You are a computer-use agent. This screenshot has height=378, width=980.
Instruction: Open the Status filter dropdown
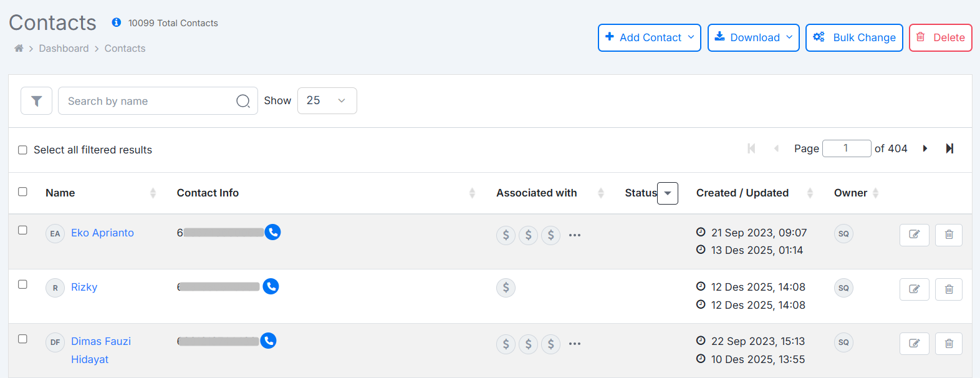pyautogui.click(x=668, y=193)
